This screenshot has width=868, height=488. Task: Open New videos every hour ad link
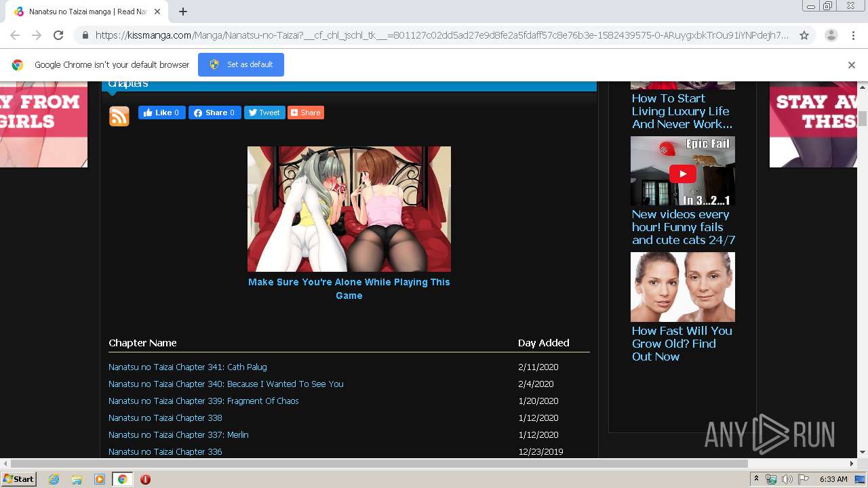pos(684,227)
